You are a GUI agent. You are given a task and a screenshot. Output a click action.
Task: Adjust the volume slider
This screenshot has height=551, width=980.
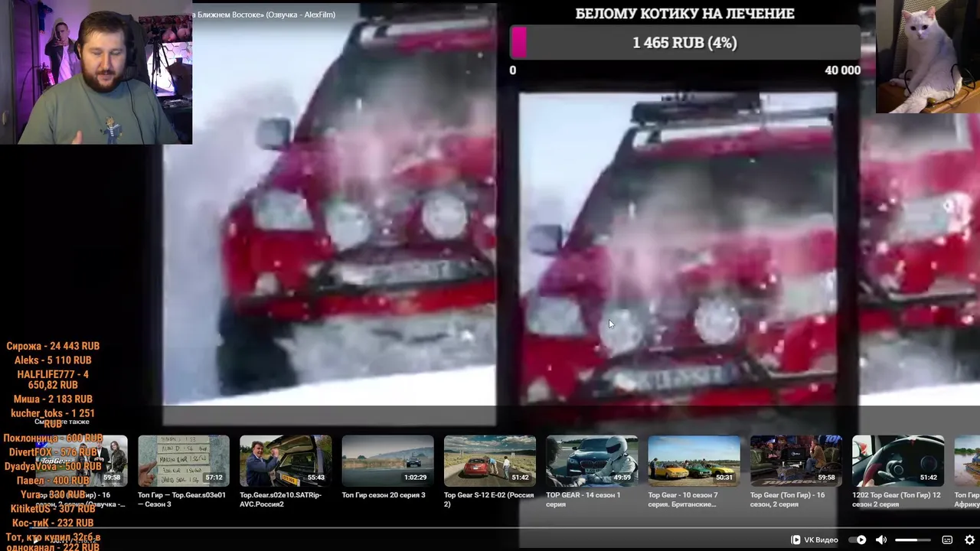click(x=913, y=540)
